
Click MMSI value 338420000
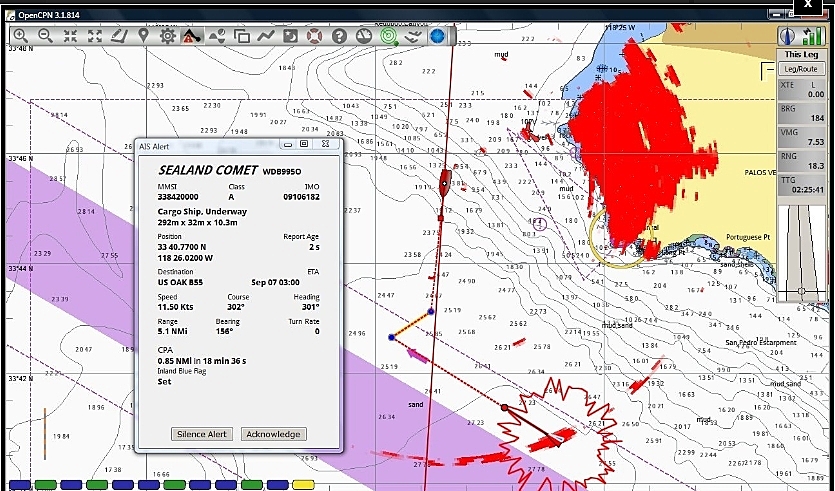point(178,197)
